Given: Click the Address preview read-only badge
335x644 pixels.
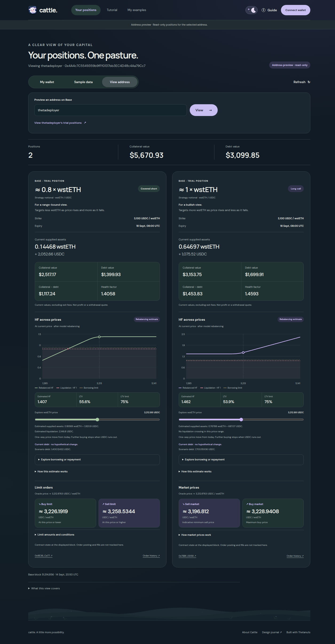Looking at the screenshot, I should coord(290,65).
